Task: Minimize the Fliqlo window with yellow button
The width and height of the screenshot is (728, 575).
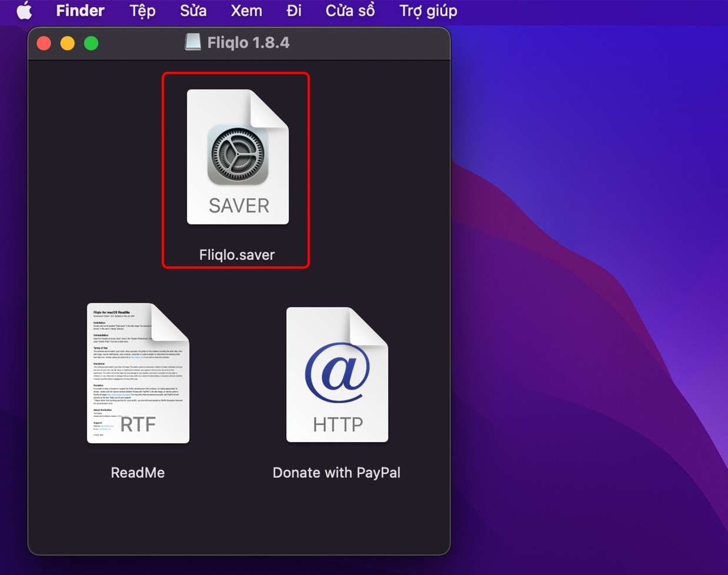Action: [68, 43]
